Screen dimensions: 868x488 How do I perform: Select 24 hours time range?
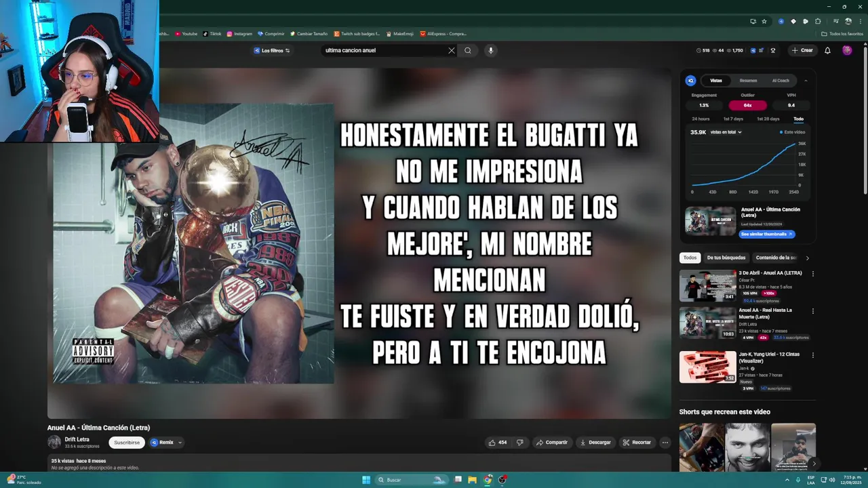tap(701, 119)
